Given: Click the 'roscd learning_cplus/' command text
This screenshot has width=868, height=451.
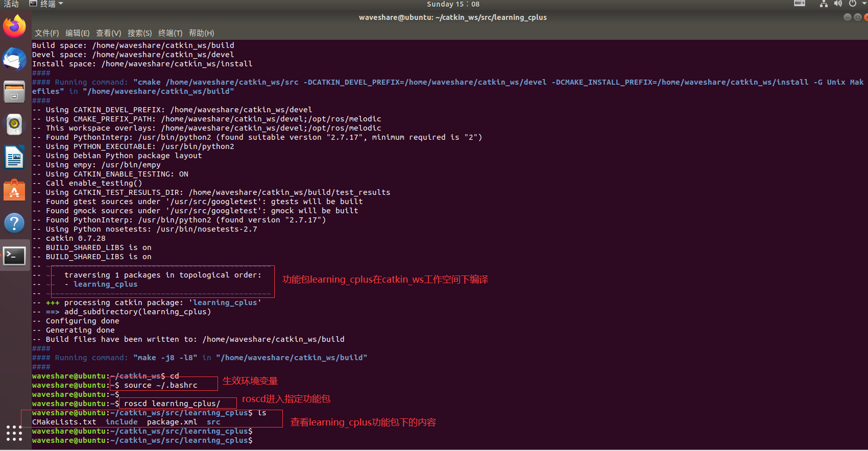Looking at the screenshot, I should pyautogui.click(x=172, y=404).
